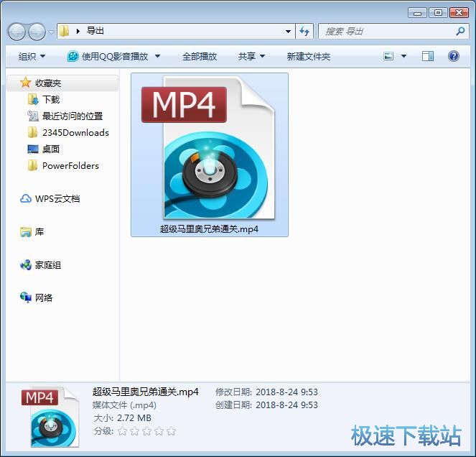Click the 创建日期 2018-8-24 9:53 value
Viewport: 476px width, 457px height.
[286, 405]
